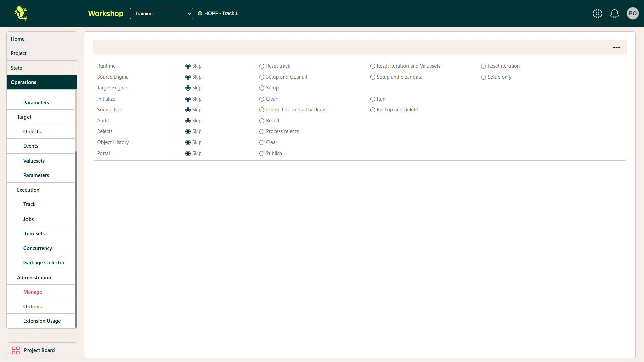Open the ellipsis menu on the operations panel
Viewport: 644px width, 362px height.
[616, 47]
